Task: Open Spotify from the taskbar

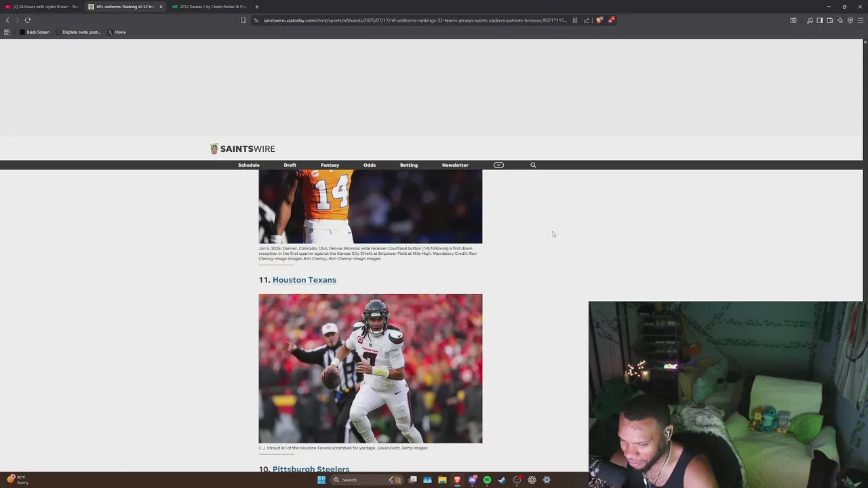Action: pyautogui.click(x=487, y=480)
